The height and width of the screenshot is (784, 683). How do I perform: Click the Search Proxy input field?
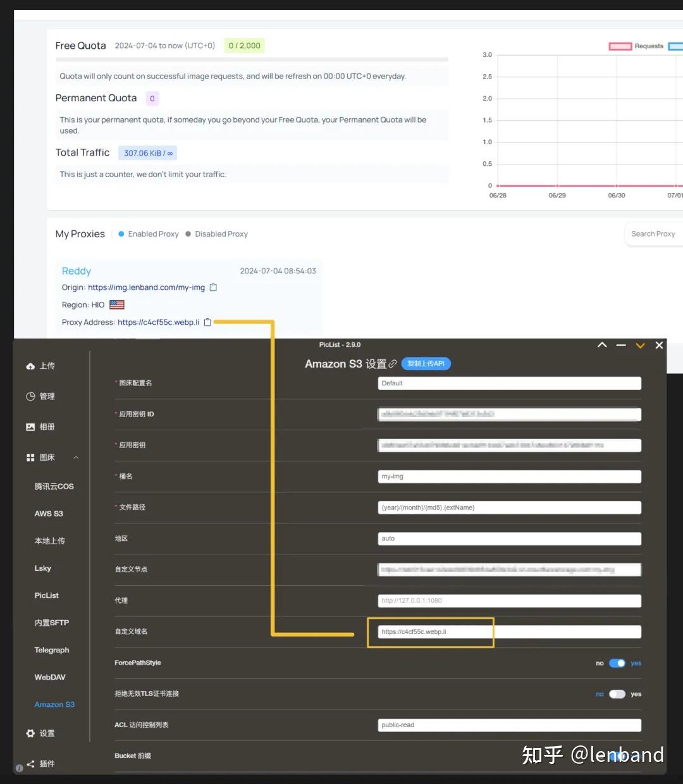click(653, 233)
